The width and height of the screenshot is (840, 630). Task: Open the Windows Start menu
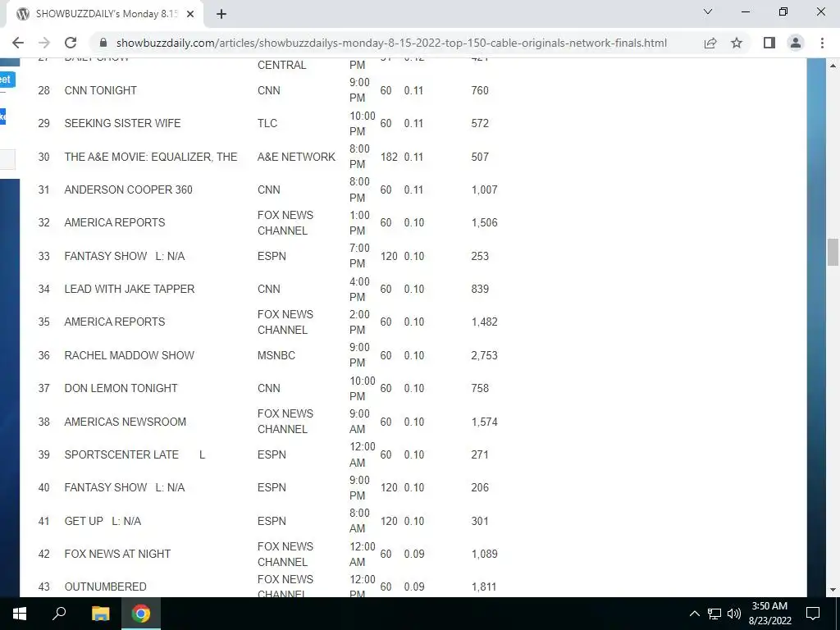pos(20,614)
